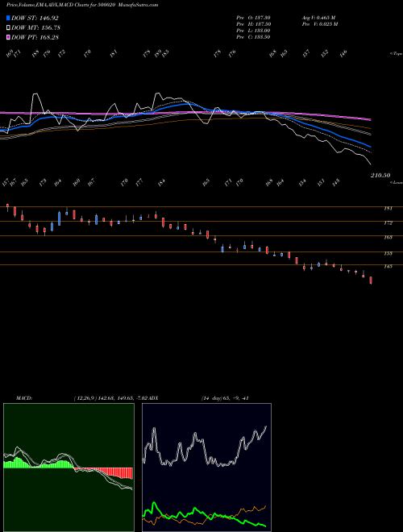Click the '<Lows' row label
The height and width of the screenshot is (532, 403).
[396, 182]
